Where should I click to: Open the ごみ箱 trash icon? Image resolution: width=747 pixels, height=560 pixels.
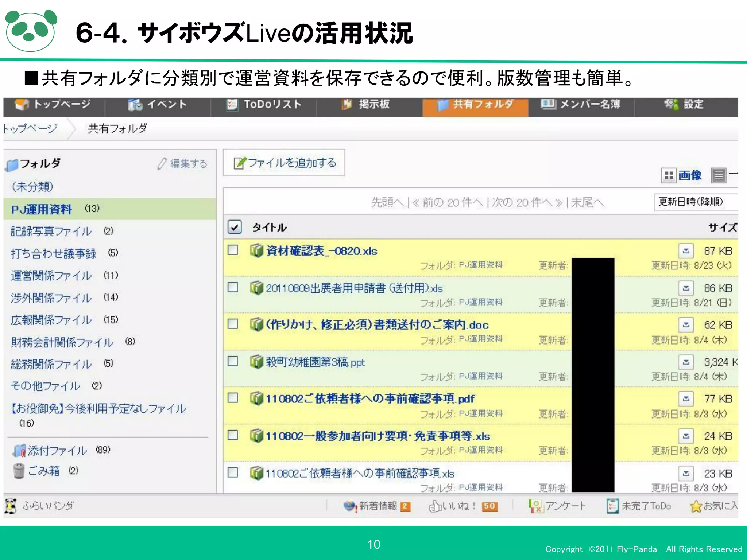[19, 471]
